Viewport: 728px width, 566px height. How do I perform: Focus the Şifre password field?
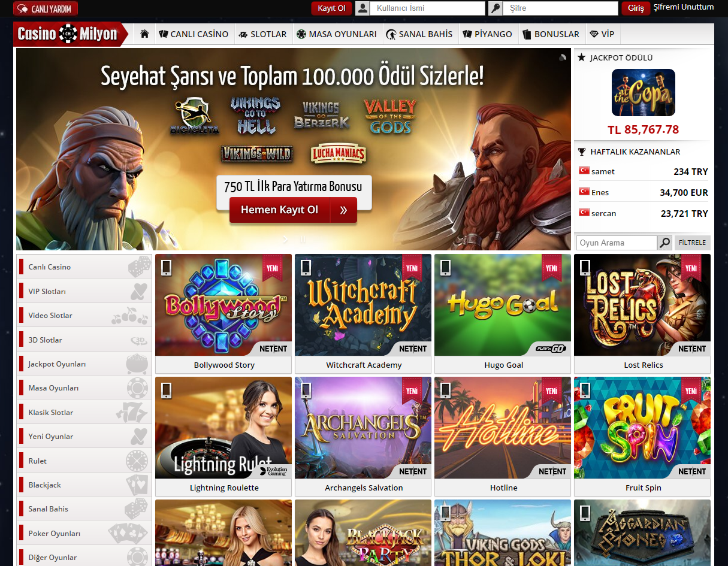560,8
